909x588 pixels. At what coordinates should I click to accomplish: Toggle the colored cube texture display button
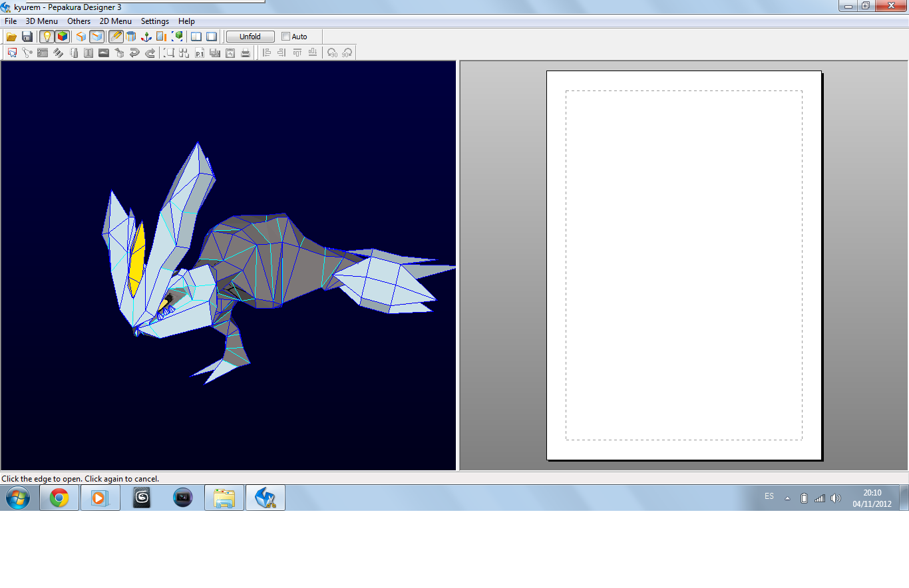(x=63, y=37)
